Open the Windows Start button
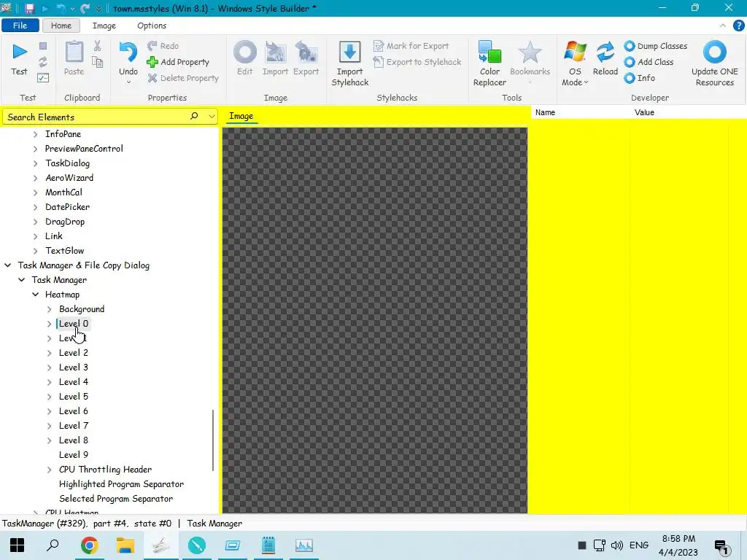This screenshot has width=747, height=560. point(18,545)
